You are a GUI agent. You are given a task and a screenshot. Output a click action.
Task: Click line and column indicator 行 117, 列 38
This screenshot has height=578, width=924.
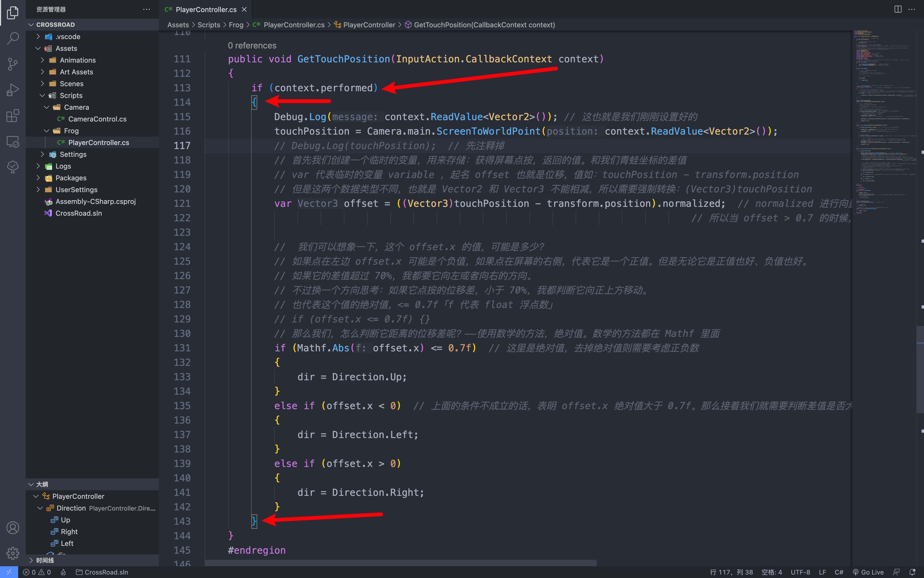click(731, 572)
